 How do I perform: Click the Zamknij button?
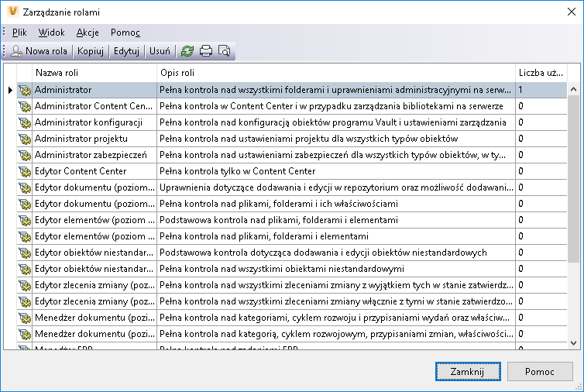click(467, 372)
